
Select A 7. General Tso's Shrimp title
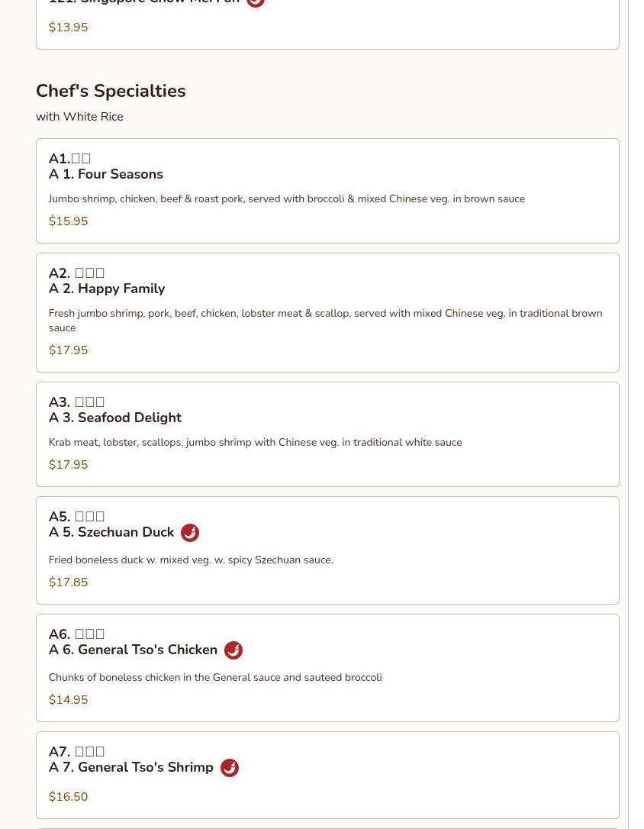[x=131, y=767]
